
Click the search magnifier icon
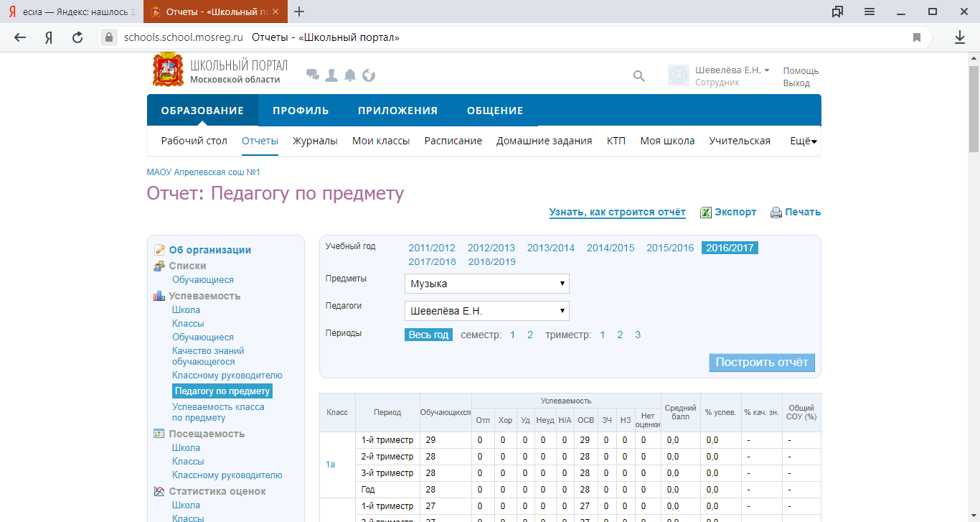(639, 75)
